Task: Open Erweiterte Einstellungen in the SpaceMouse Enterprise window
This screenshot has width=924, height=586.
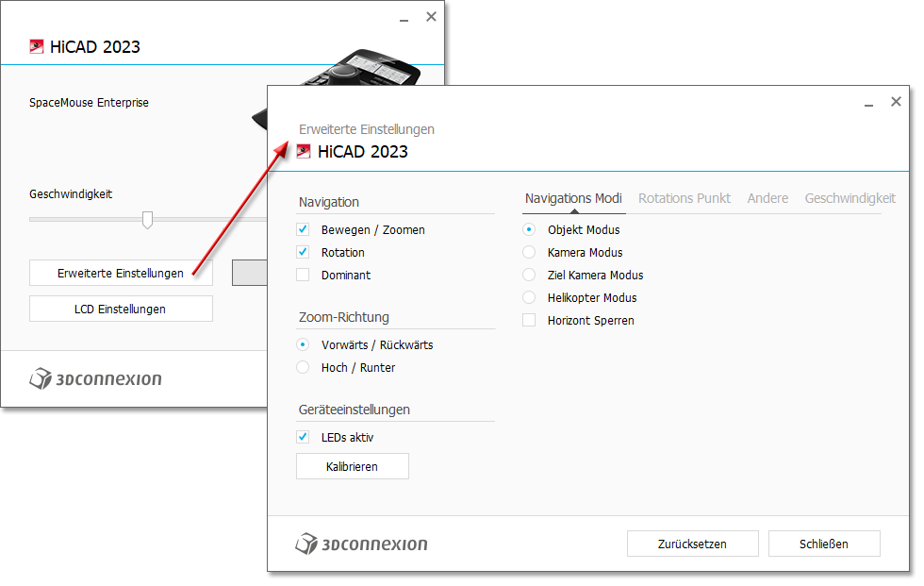Action: click(x=121, y=273)
